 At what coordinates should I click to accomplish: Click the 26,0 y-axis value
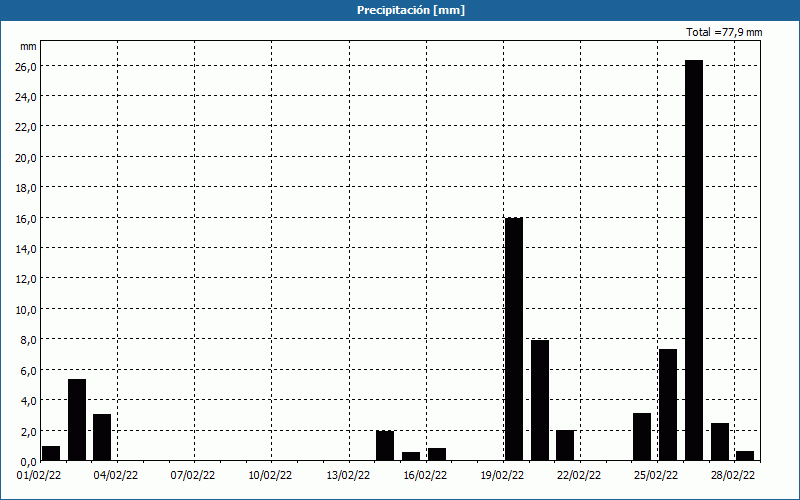[x=26, y=66]
